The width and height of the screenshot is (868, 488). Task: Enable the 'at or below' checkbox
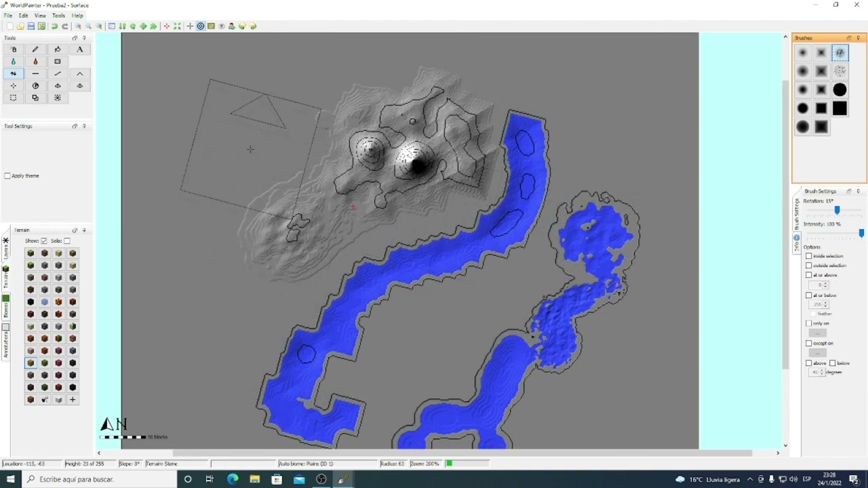808,296
